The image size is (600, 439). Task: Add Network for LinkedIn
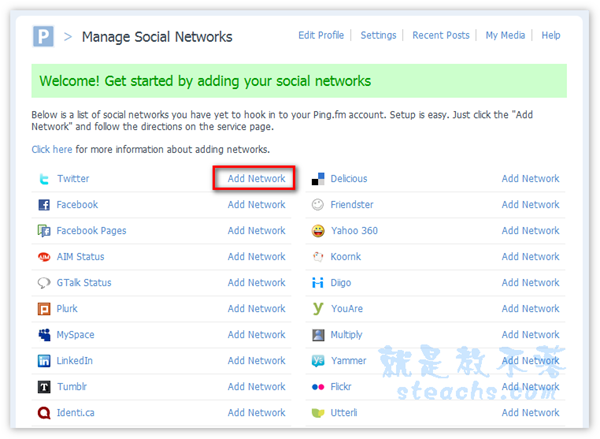click(x=256, y=361)
